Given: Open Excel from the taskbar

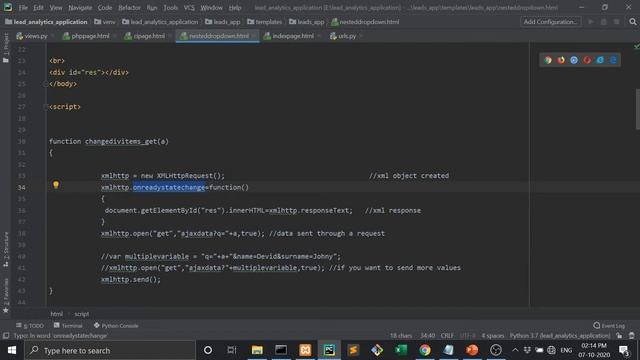Looking at the screenshot, I should click(x=401, y=350).
